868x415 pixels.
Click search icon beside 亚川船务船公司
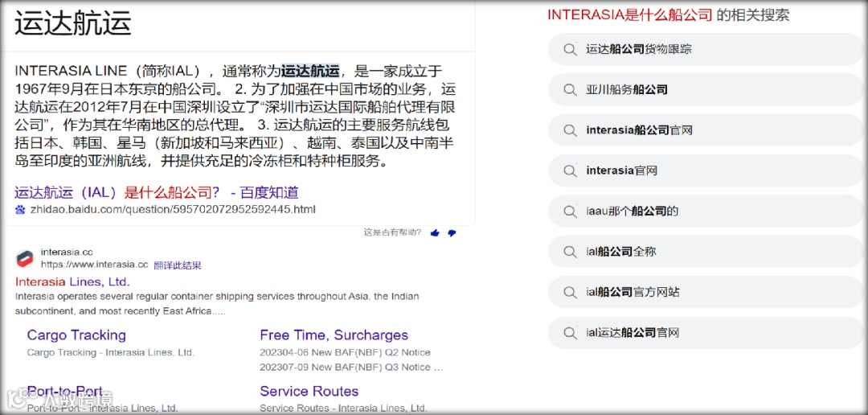570,90
